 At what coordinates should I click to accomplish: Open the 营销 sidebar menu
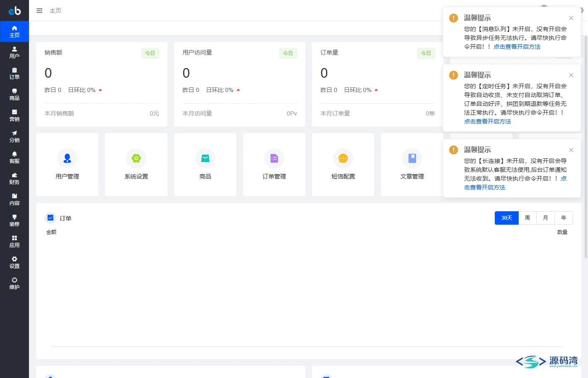coord(14,115)
